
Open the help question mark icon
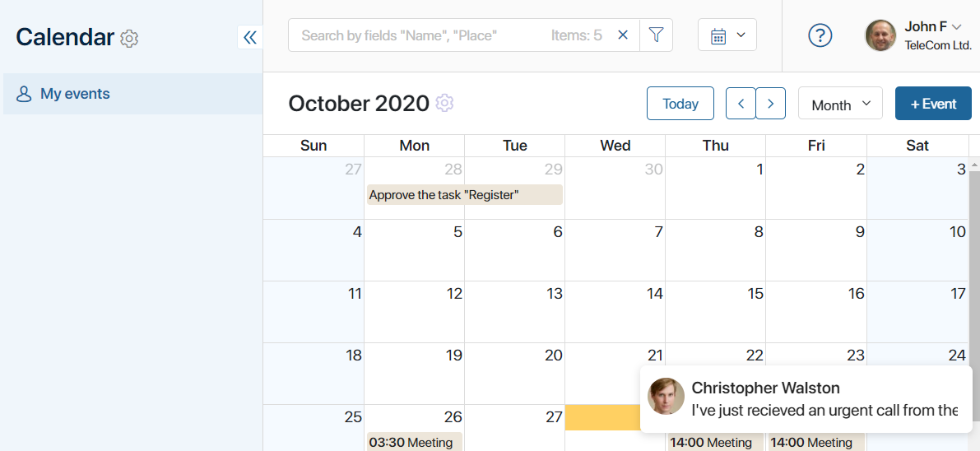pos(820,35)
